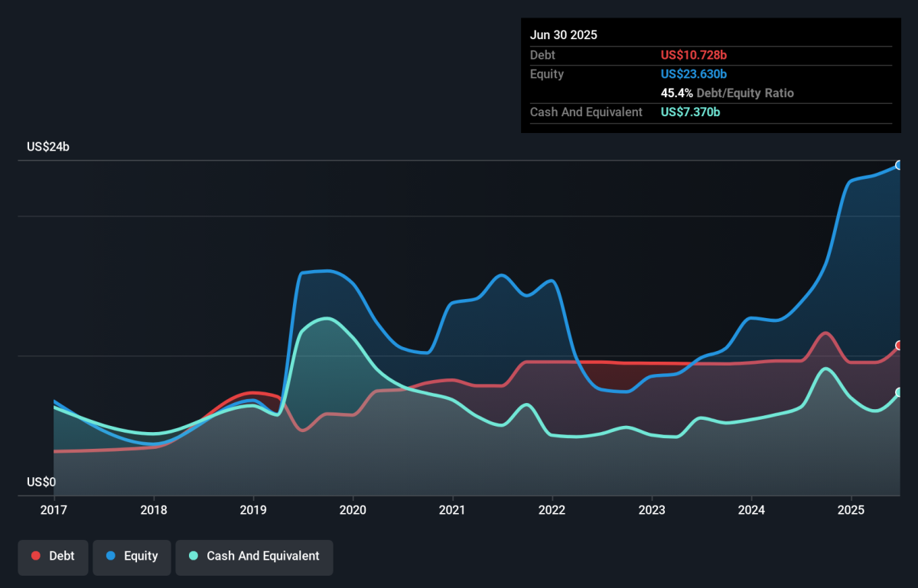Select the blue Equity endpoint marker on chart

pos(900,165)
